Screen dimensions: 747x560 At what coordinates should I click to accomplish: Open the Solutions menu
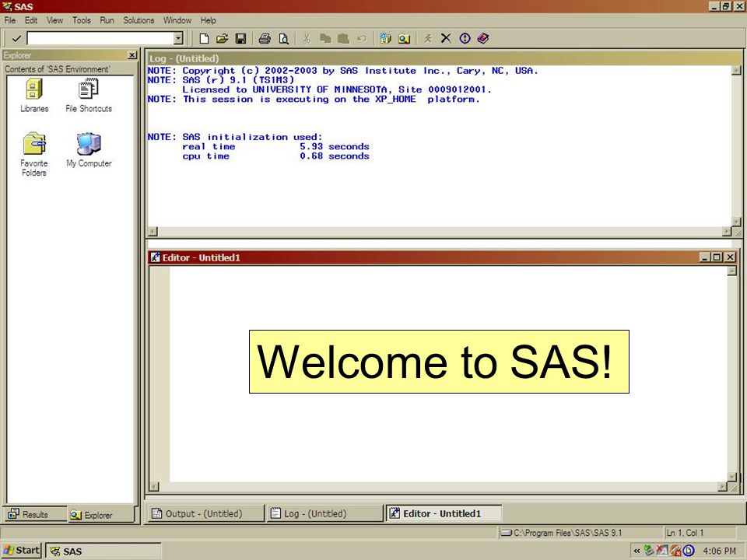(x=139, y=20)
